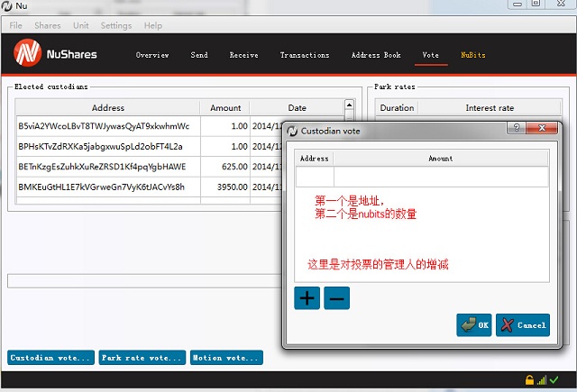The image size is (577, 392).
Task: Click the empty field above the vote buttons
Action: (x=144, y=281)
